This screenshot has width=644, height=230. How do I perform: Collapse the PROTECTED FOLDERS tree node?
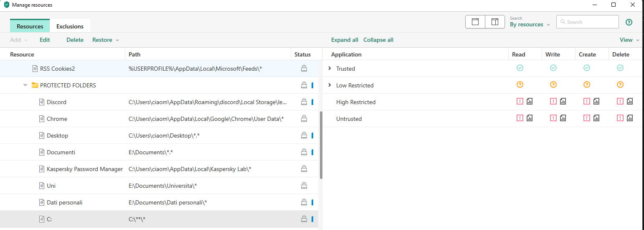click(x=25, y=85)
